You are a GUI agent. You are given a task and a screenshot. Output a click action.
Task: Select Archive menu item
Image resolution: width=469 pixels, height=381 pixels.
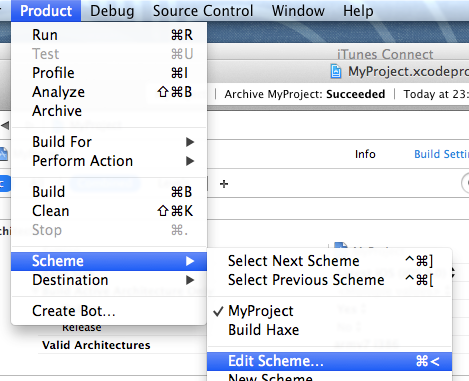click(x=109, y=111)
